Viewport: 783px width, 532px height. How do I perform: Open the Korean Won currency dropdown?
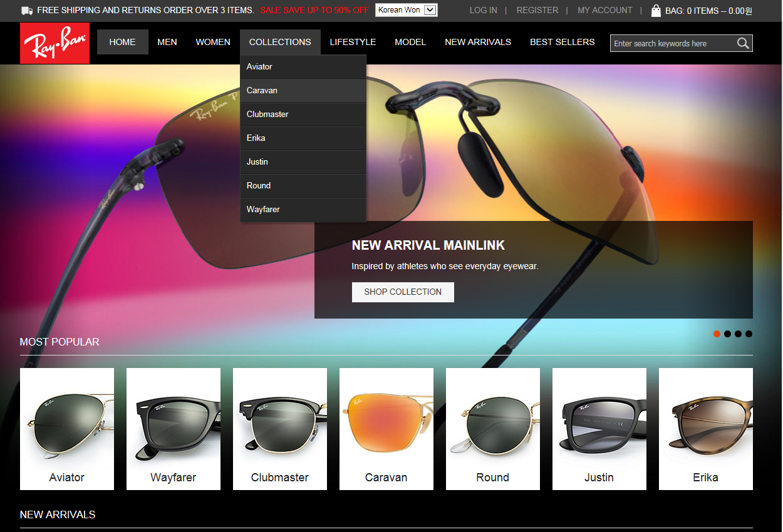406,10
